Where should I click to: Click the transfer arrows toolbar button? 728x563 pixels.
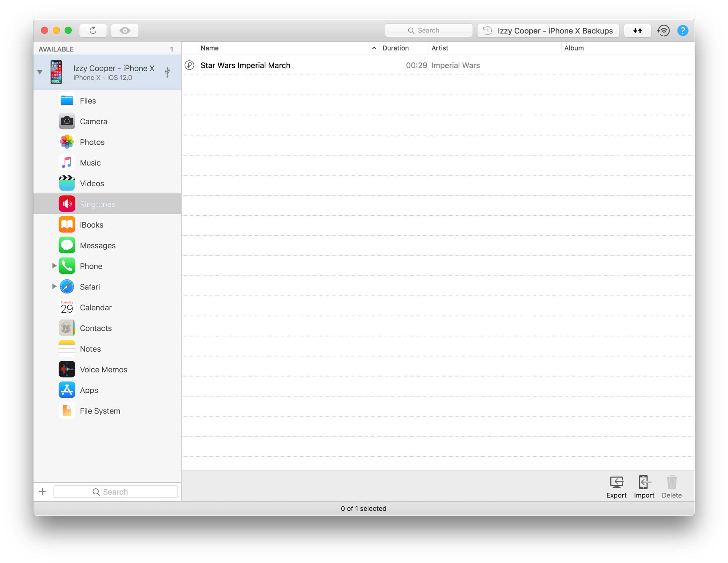(x=637, y=31)
